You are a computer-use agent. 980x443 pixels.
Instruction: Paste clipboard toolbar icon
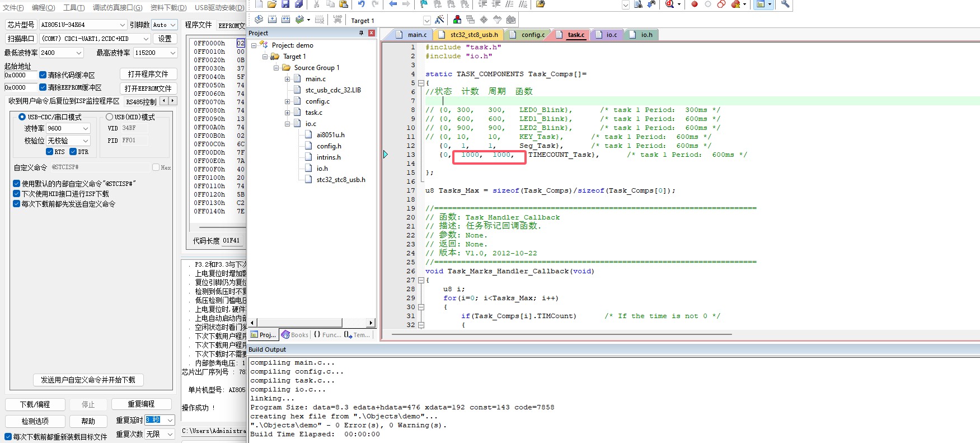pos(344,4)
